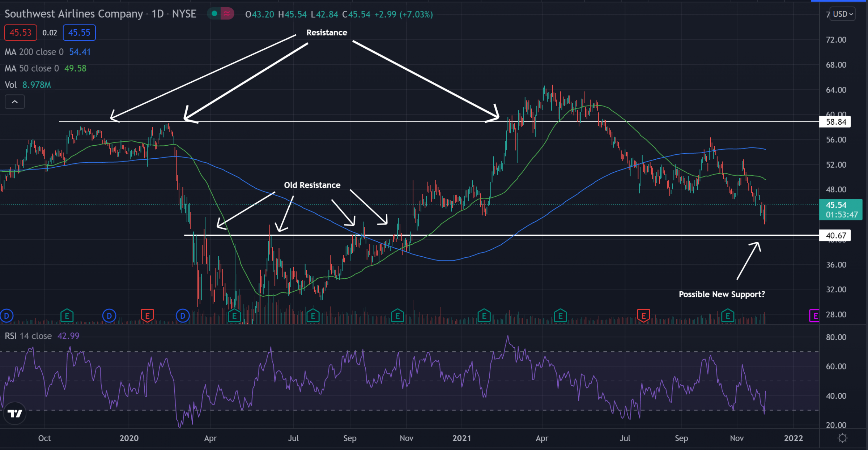Open the dividend marker before Oct 2019
Viewport: 868px width, 450px height.
tap(7, 316)
